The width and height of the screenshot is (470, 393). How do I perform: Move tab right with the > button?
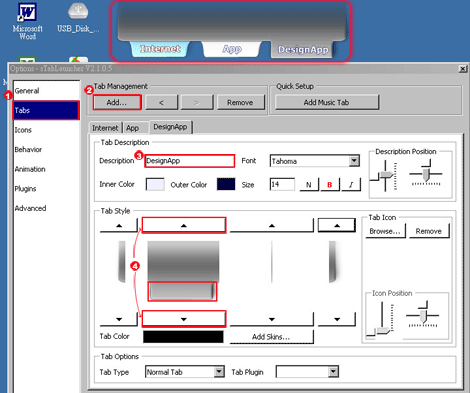pos(197,102)
